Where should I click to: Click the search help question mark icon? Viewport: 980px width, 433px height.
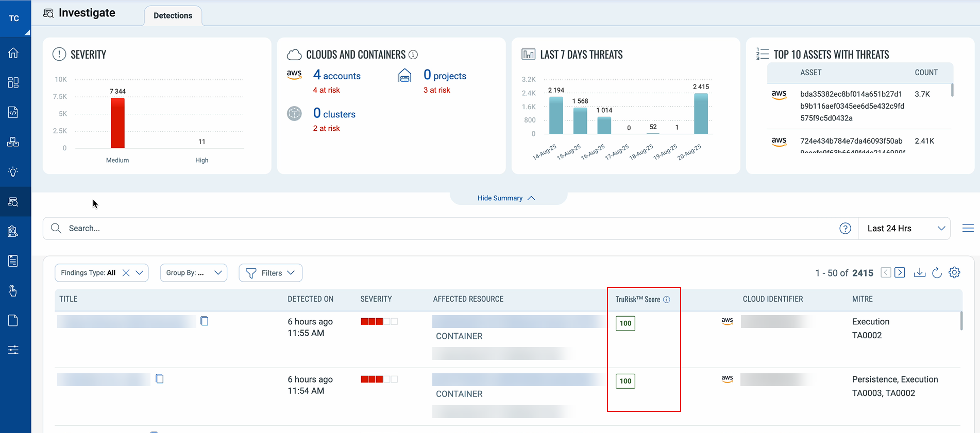pos(845,229)
